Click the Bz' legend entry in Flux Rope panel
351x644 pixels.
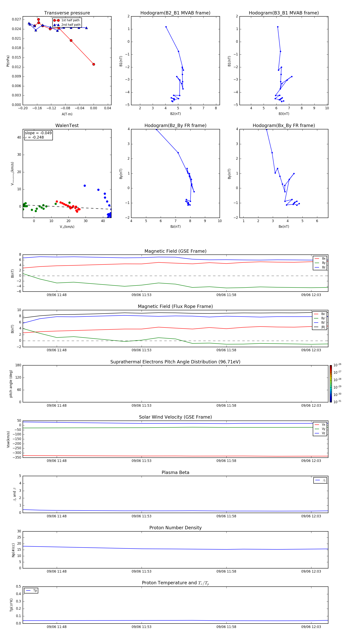[x=320, y=323]
